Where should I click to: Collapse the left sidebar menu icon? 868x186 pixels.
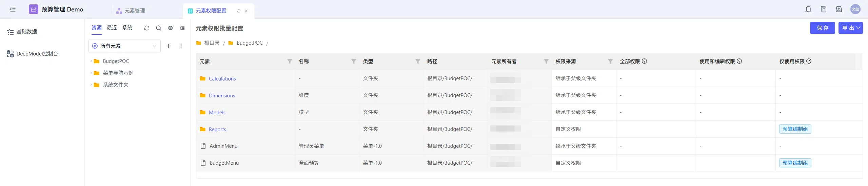point(13,9)
